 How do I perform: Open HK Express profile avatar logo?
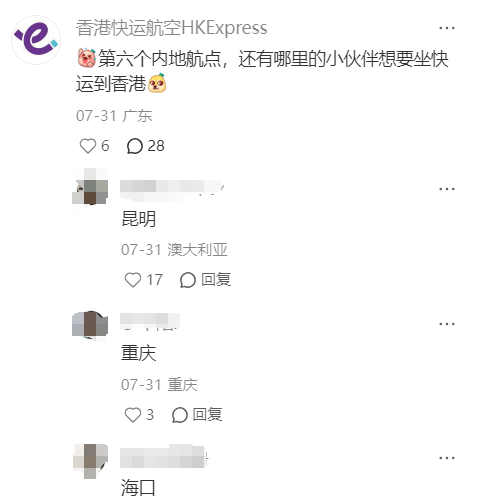[x=36, y=40]
